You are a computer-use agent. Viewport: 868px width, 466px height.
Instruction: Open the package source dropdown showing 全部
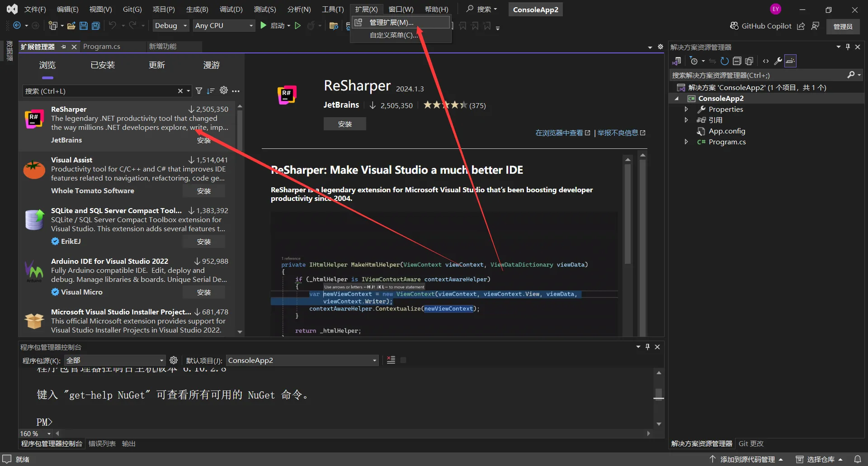coord(115,360)
